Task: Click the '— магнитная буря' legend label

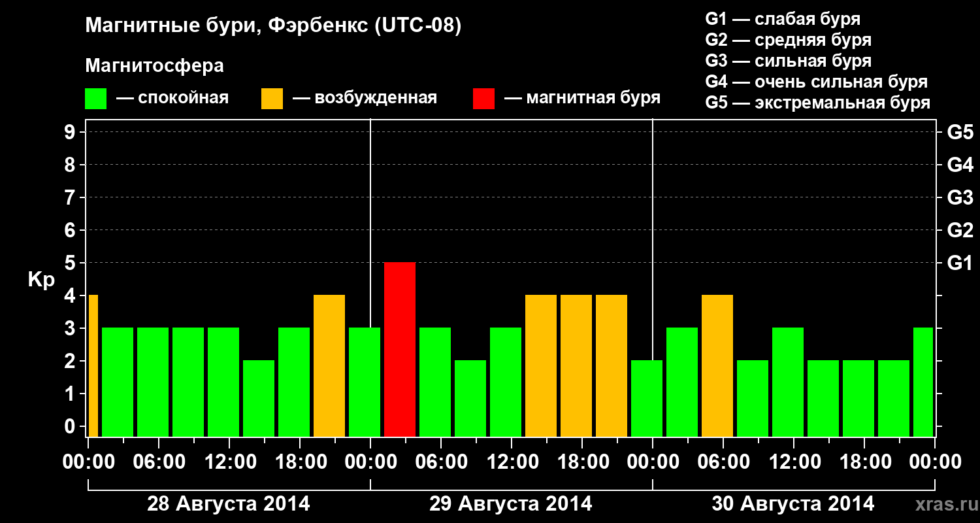Action: pyautogui.click(x=582, y=99)
